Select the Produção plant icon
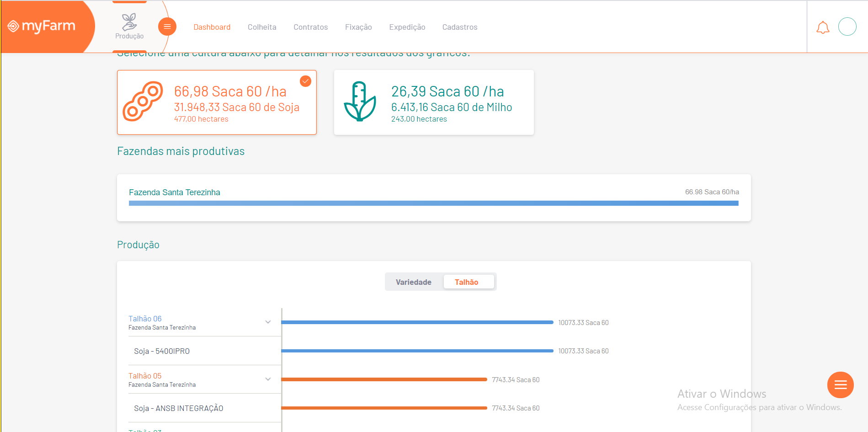Image resolution: width=868 pixels, height=432 pixels. click(x=129, y=22)
